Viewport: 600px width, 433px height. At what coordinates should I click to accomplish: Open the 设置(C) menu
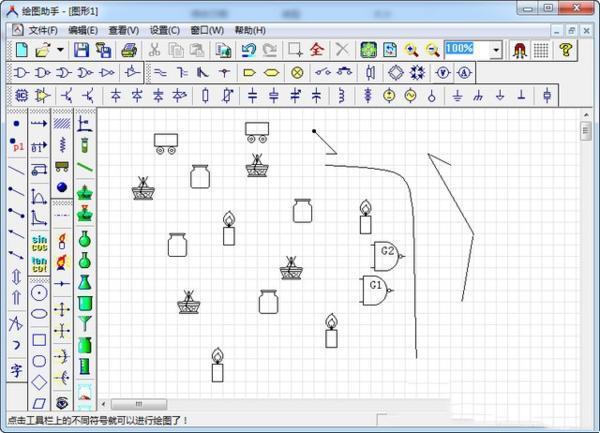[165, 30]
